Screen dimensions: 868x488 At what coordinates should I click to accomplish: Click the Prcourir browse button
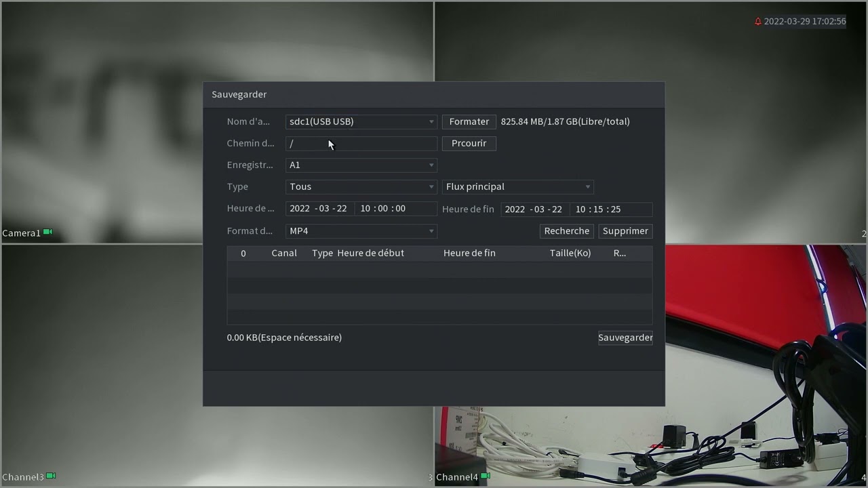469,143
